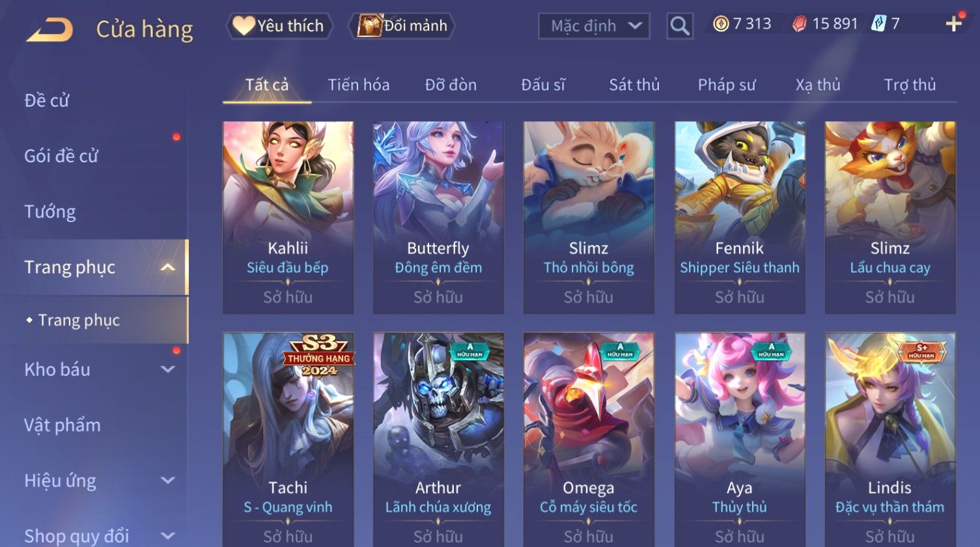Open Đổi mảnh fragment exchange chest
The height and width of the screenshot is (547, 980).
tap(402, 26)
